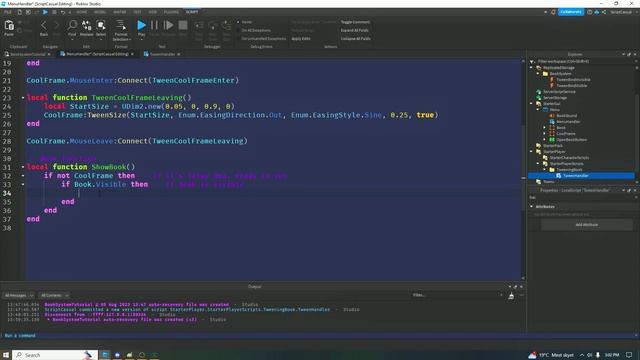This screenshot has width=640, height=360.
Task: Click the Windows taskbar Search box
Action: 55,355
